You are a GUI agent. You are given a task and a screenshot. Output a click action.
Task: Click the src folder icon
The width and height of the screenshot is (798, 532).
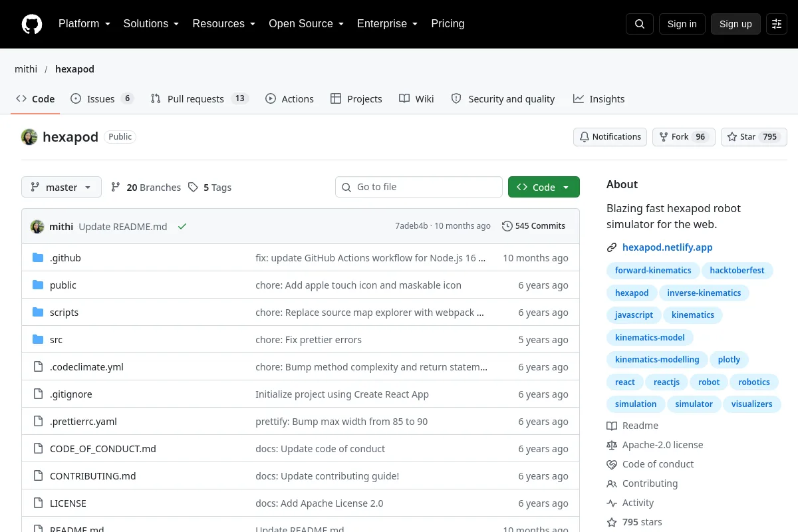point(38,340)
